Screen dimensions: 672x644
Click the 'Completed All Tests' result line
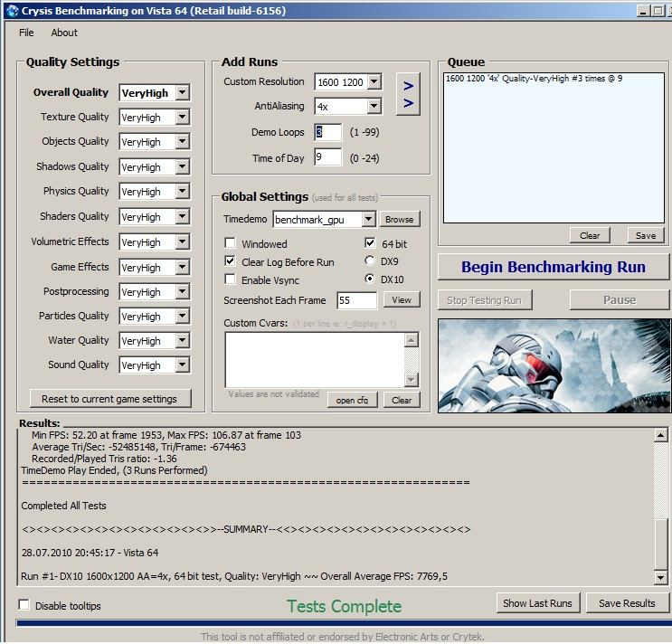pos(64,506)
